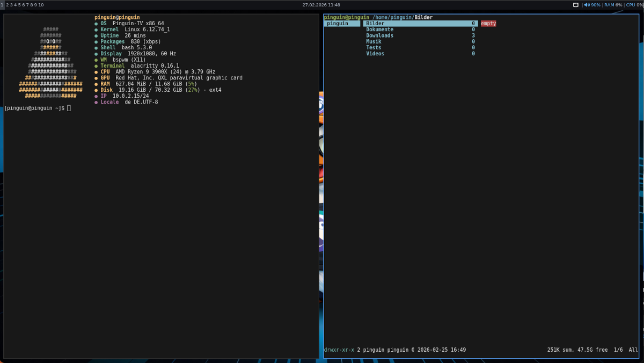Click the /home/pinguin/Bilder path header
Viewport: 644px width, 363px height.
point(402,17)
